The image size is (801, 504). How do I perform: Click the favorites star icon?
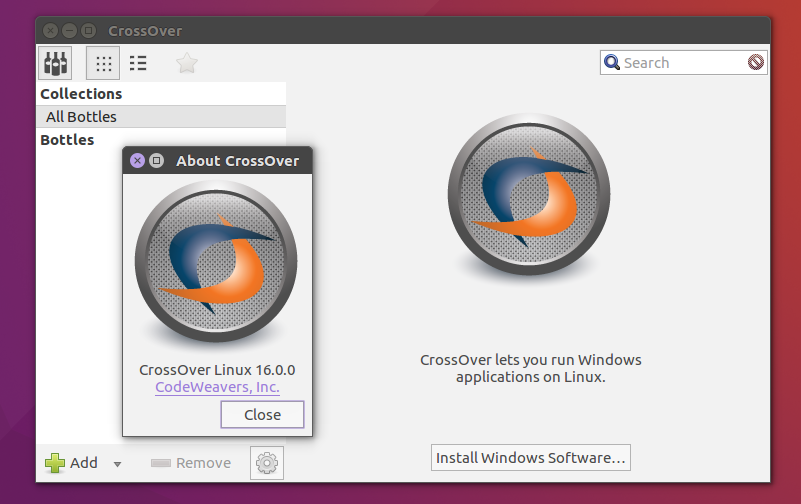186,63
